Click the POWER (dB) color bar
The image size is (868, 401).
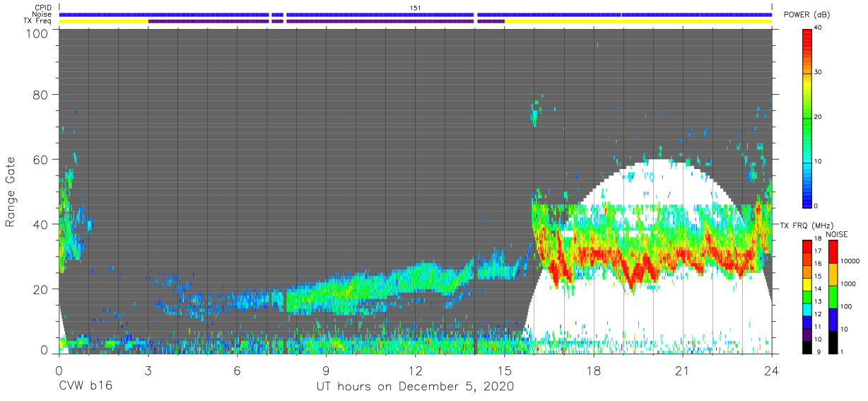[x=807, y=117]
